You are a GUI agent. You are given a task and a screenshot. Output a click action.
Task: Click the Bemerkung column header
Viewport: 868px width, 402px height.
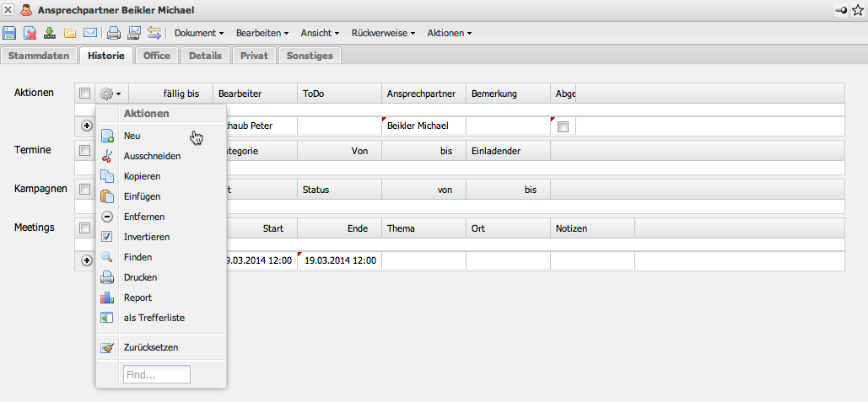[x=508, y=94]
